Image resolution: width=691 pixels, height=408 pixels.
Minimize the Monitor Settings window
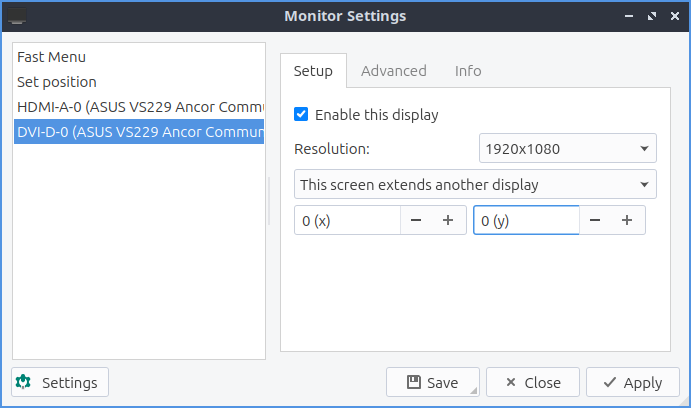click(x=630, y=16)
